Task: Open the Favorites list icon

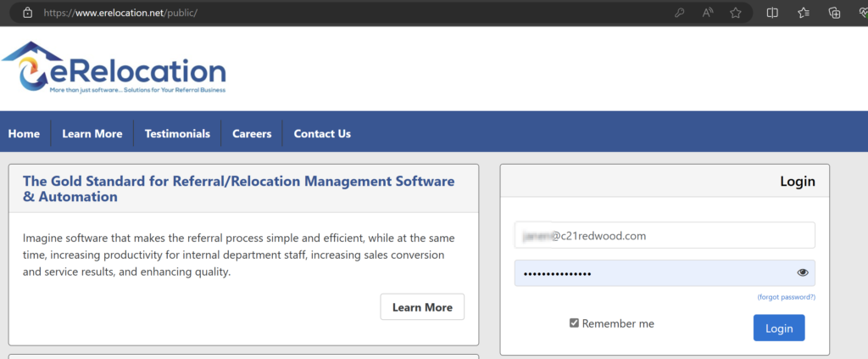Action: pos(804,13)
